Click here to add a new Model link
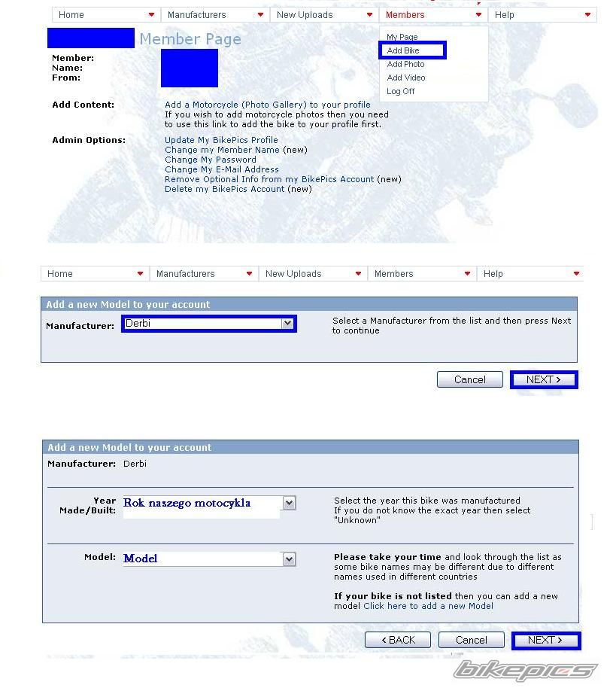This screenshot has height=688, width=616. click(429, 606)
